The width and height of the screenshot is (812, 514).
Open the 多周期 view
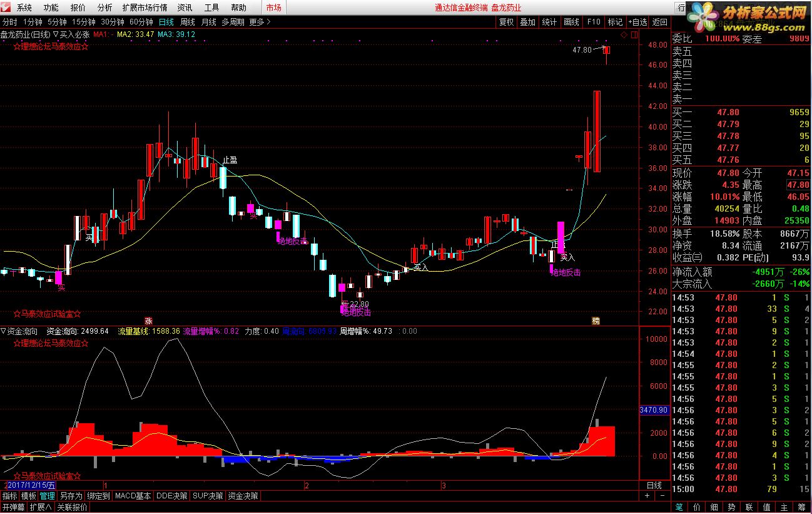(233, 21)
